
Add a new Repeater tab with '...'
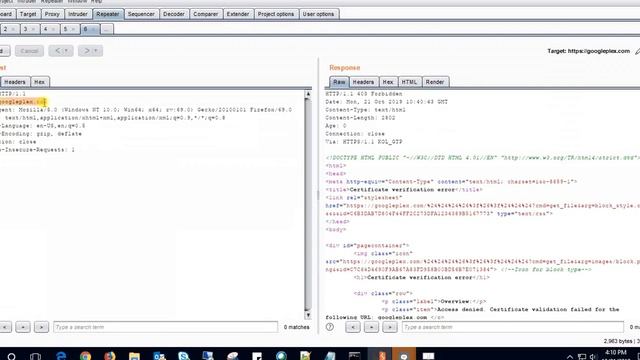107,29
